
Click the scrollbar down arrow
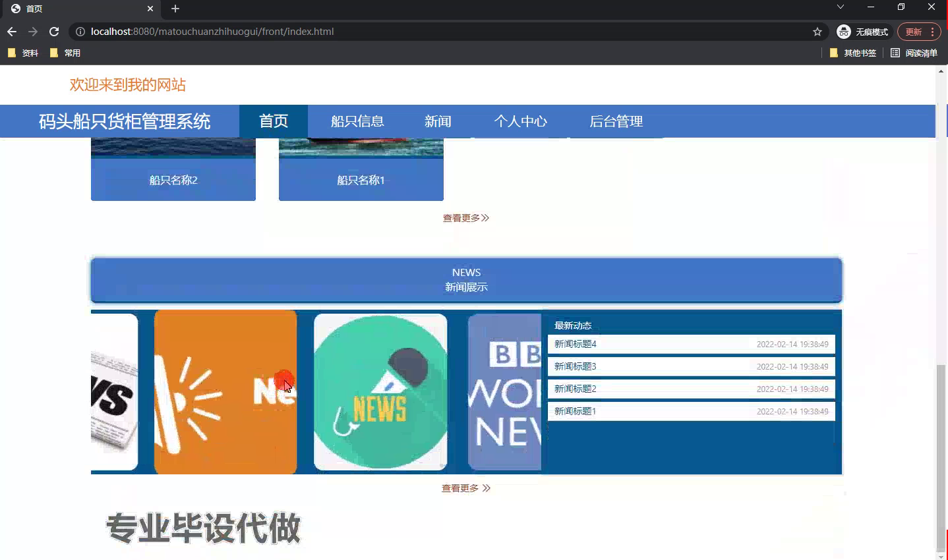pos(941,556)
